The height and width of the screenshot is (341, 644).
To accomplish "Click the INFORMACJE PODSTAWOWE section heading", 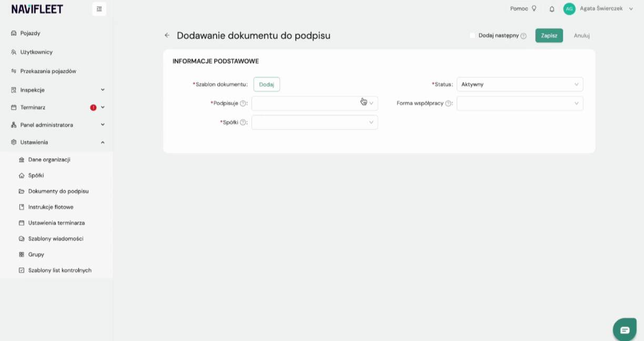I will pos(216,62).
